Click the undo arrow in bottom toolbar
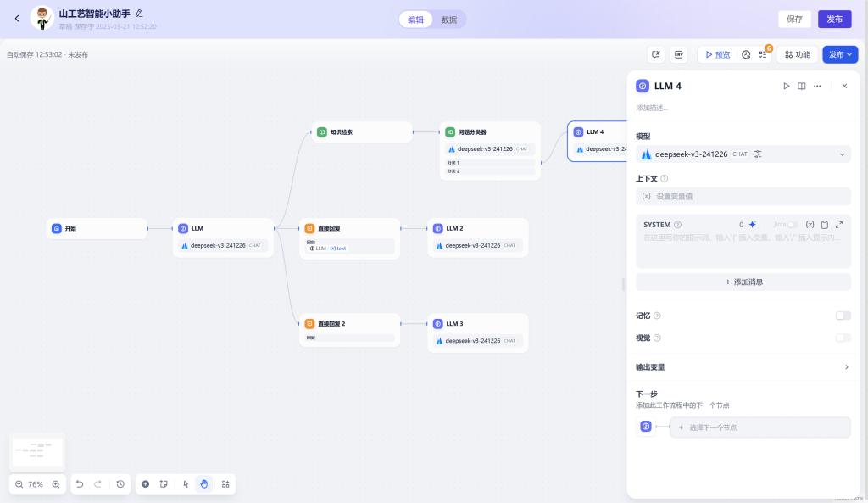The image size is (868, 503). point(80,483)
